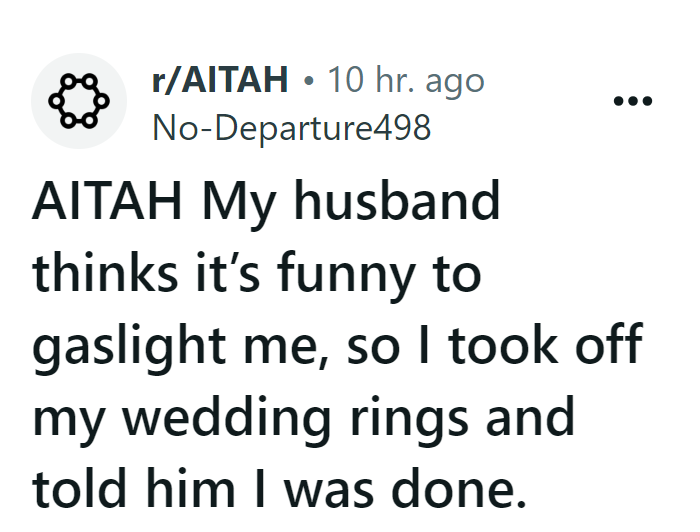700x532 pixels.
Task: Click the "10 hr. ago" post timestamp
Action: coord(406,82)
